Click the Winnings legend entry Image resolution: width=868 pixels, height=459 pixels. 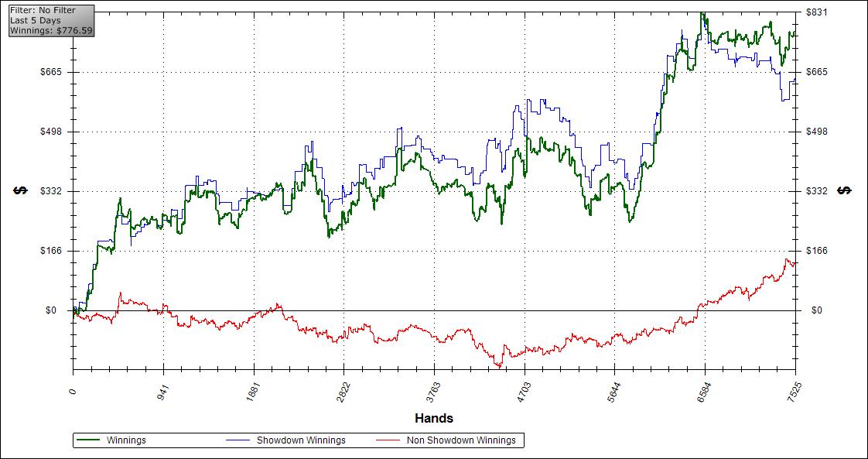tap(126, 440)
